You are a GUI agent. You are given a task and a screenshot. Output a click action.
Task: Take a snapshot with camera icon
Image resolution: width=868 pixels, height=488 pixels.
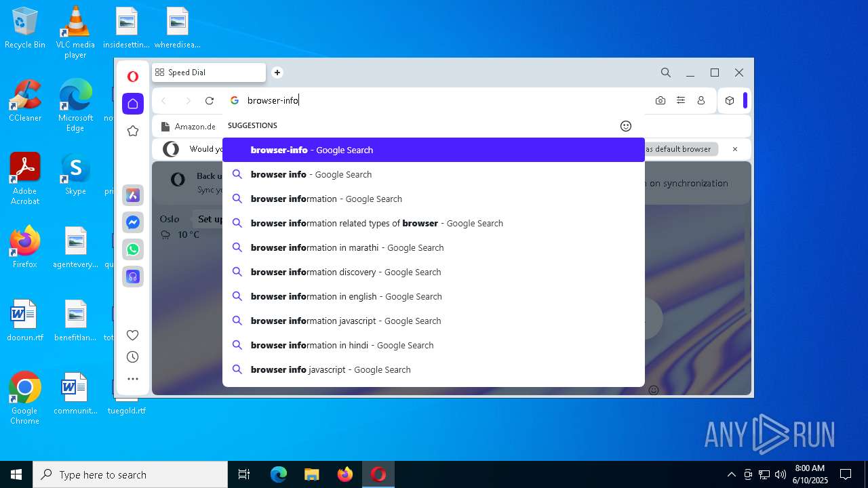point(660,100)
